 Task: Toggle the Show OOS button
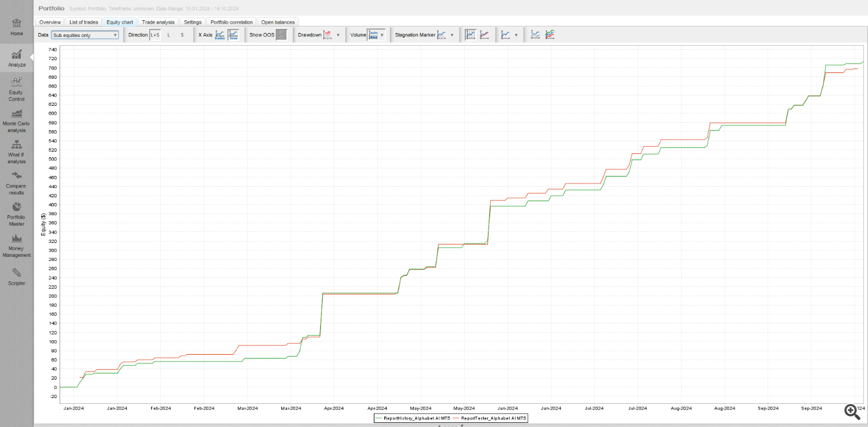tap(281, 35)
